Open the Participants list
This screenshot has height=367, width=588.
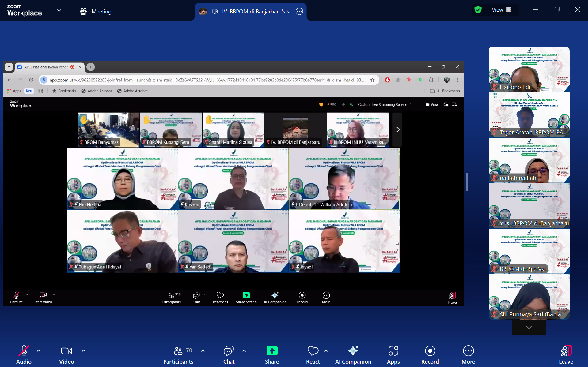pyautogui.click(x=178, y=355)
